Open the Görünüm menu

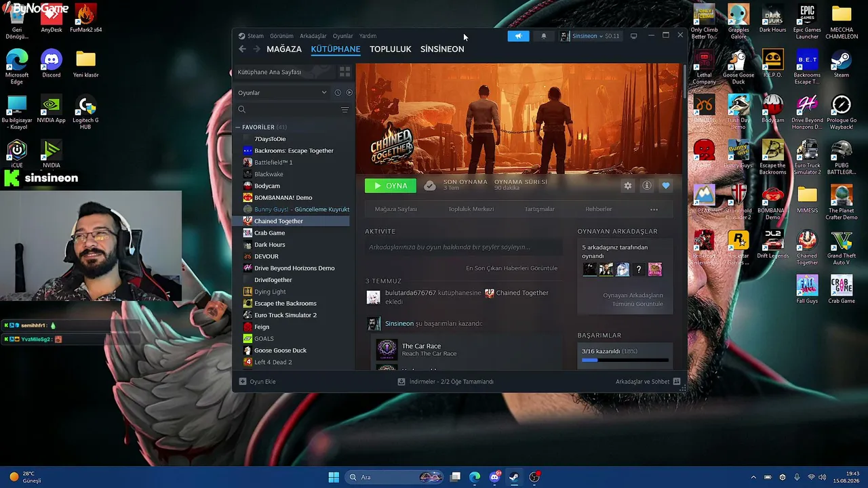[x=281, y=36]
